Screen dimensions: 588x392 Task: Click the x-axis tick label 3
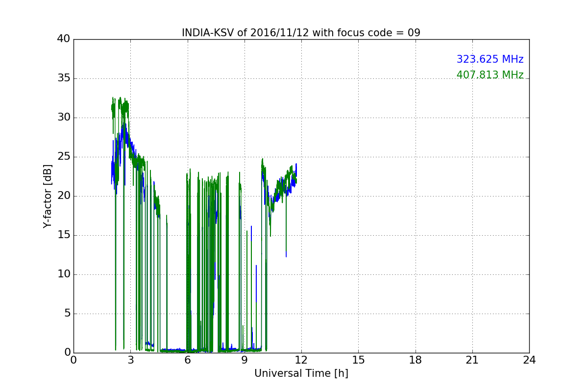pyautogui.click(x=130, y=360)
